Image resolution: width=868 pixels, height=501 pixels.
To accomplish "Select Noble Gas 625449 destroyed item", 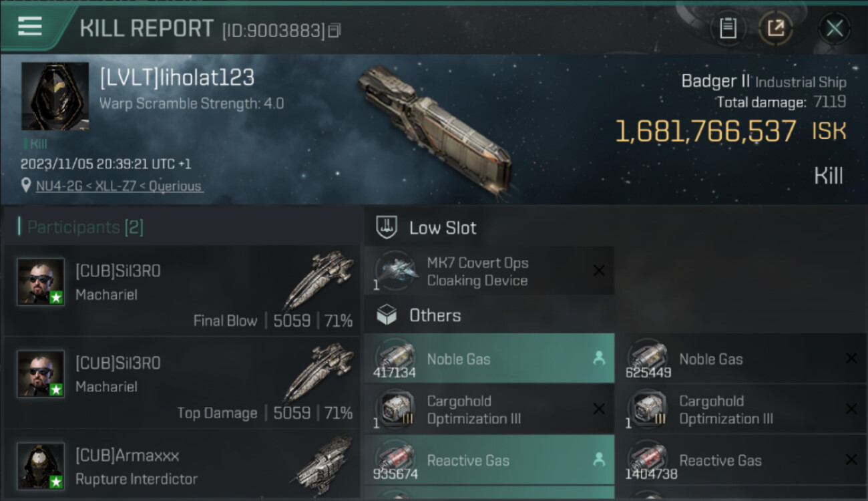I will [x=741, y=359].
